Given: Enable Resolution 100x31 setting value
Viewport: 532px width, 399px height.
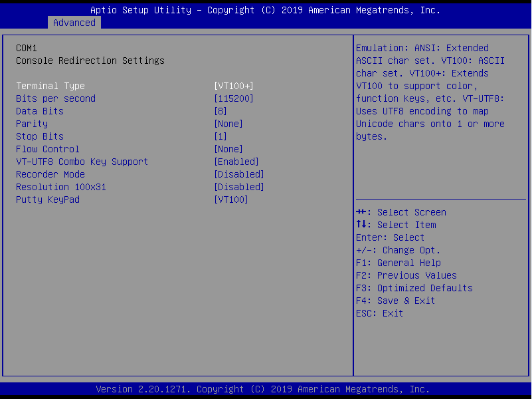Looking at the screenshot, I should [x=239, y=187].
